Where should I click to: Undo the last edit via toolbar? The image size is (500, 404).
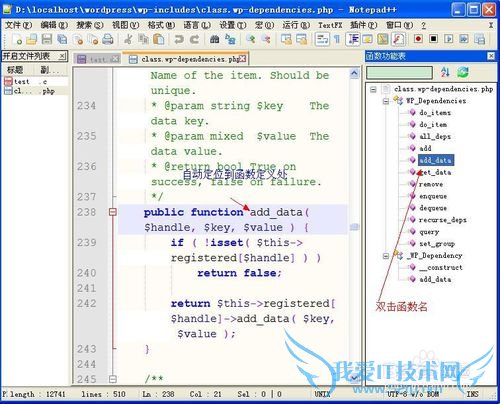tap(179, 39)
